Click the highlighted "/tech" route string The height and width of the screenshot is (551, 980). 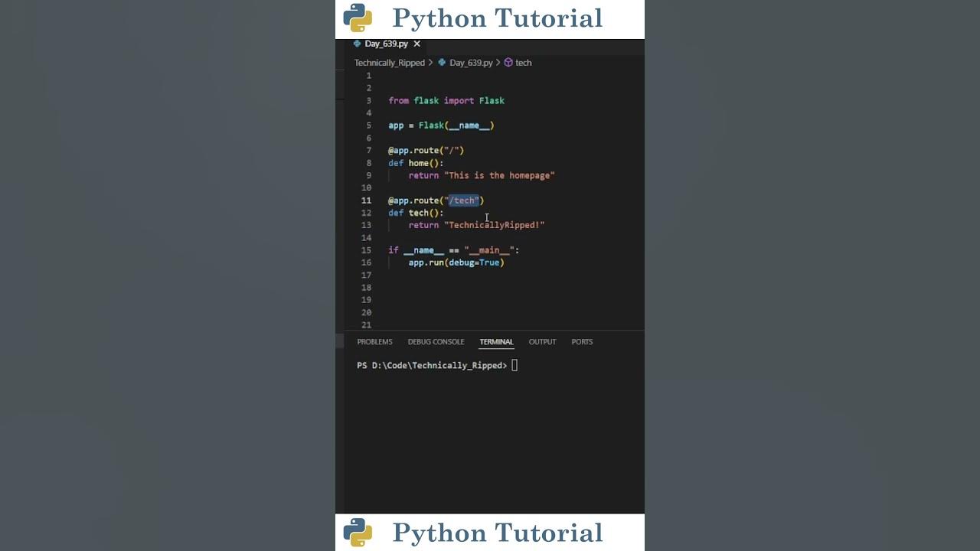click(x=464, y=201)
